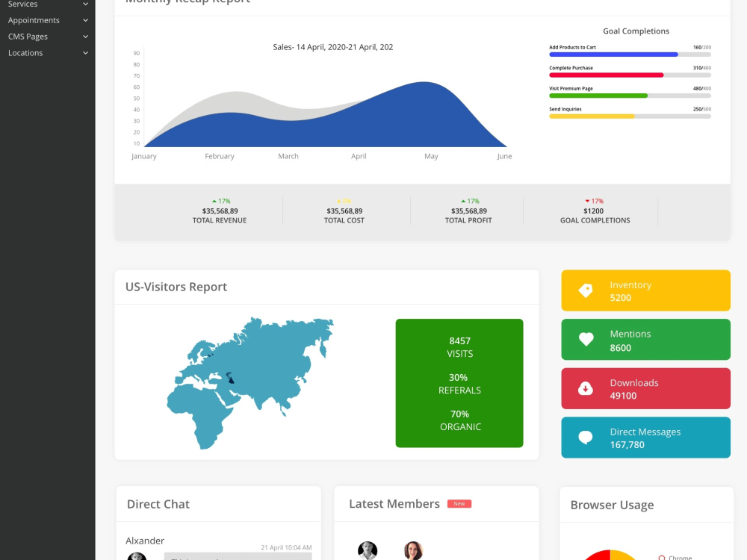
Task: Open the Inventory 5200 card
Action: click(x=645, y=290)
